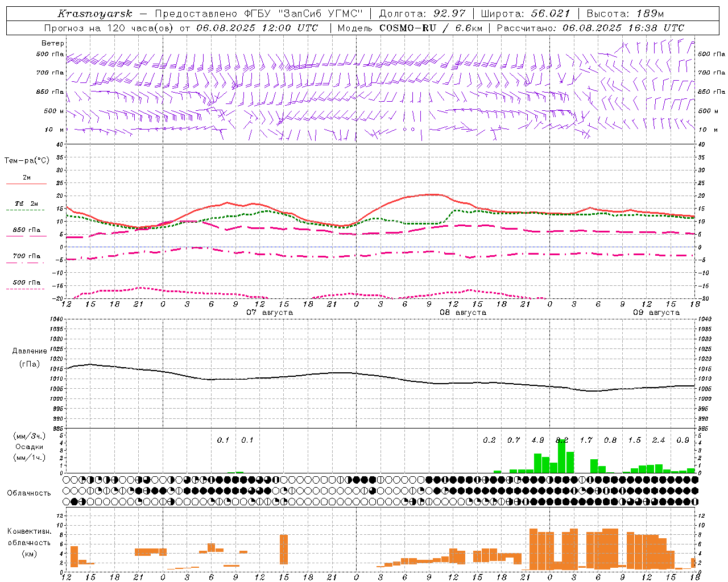Image resolution: width=728 pixels, height=582 pixels.
Task: Click the '8.2' three-hour precipitation value
Action: (x=562, y=440)
